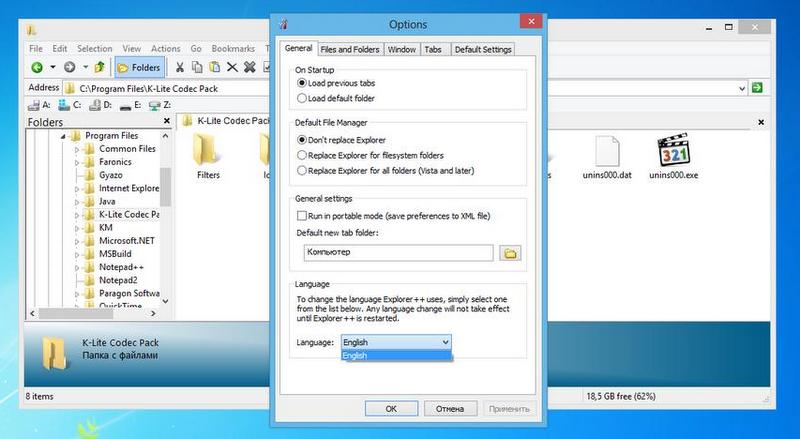Viewport: 800px width, 439px height.
Task: Open the Back button history dropdown arrow
Action: coord(53,67)
